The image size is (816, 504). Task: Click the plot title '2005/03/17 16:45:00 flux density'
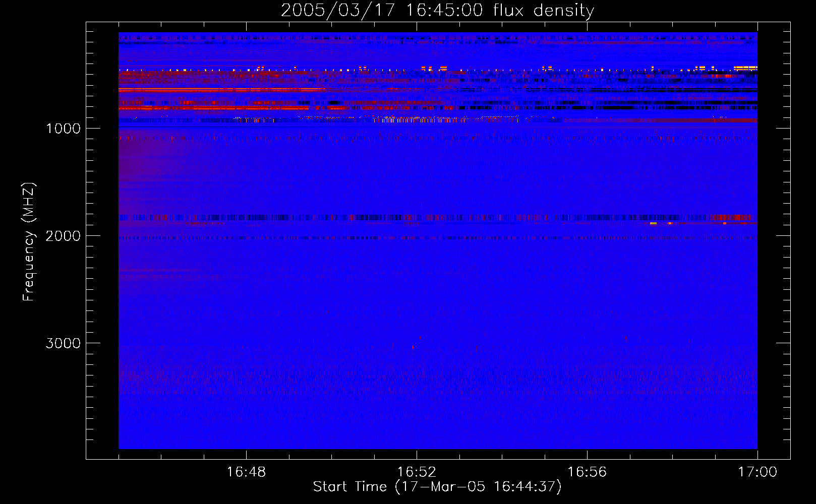(x=437, y=10)
